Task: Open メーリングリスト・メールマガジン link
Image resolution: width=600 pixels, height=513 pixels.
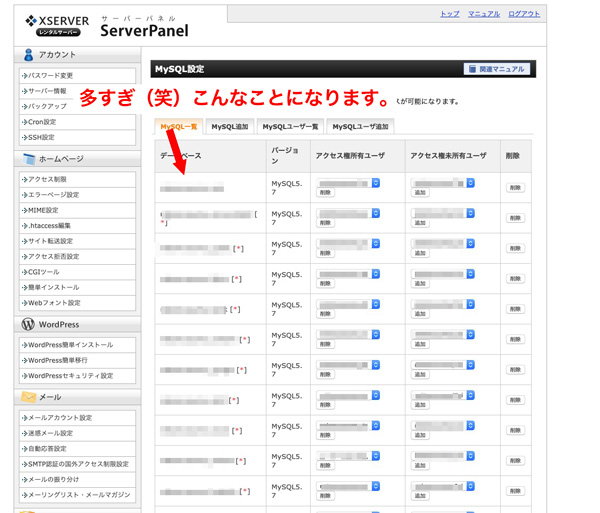Action: click(x=77, y=495)
